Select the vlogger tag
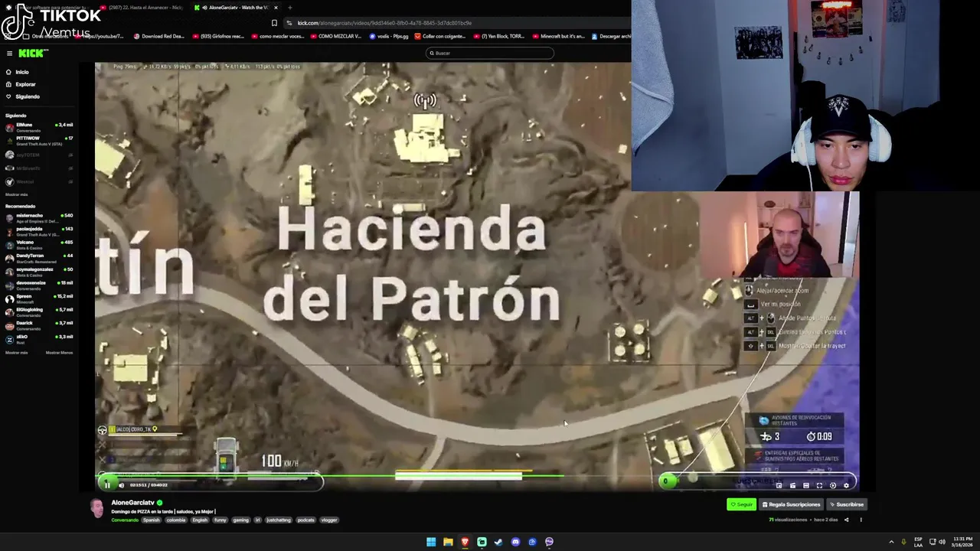The image size is (980, 551). (x=329, y=520)
